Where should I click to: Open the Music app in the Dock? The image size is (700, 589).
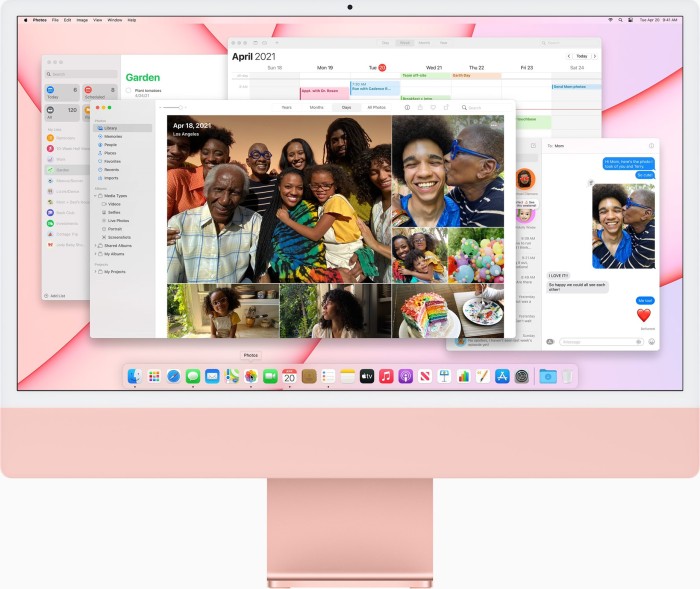tap(386, 376)
